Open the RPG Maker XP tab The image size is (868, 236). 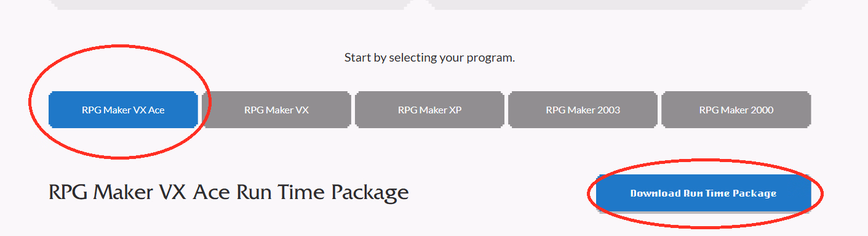(x=429, y=110)
